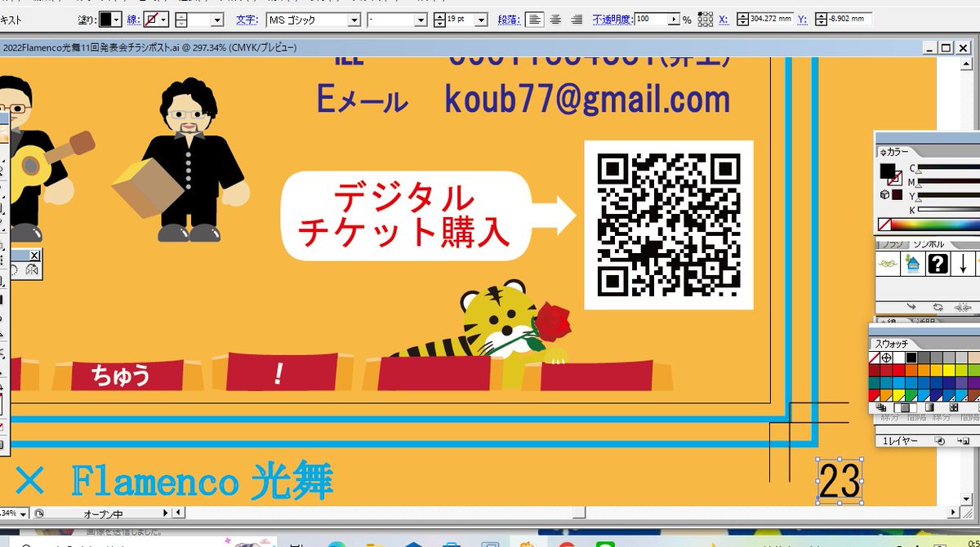Viewport: 980px width, 547px height.
Task: Click the None swatch in Color panel
Action: tap(884, 225)
